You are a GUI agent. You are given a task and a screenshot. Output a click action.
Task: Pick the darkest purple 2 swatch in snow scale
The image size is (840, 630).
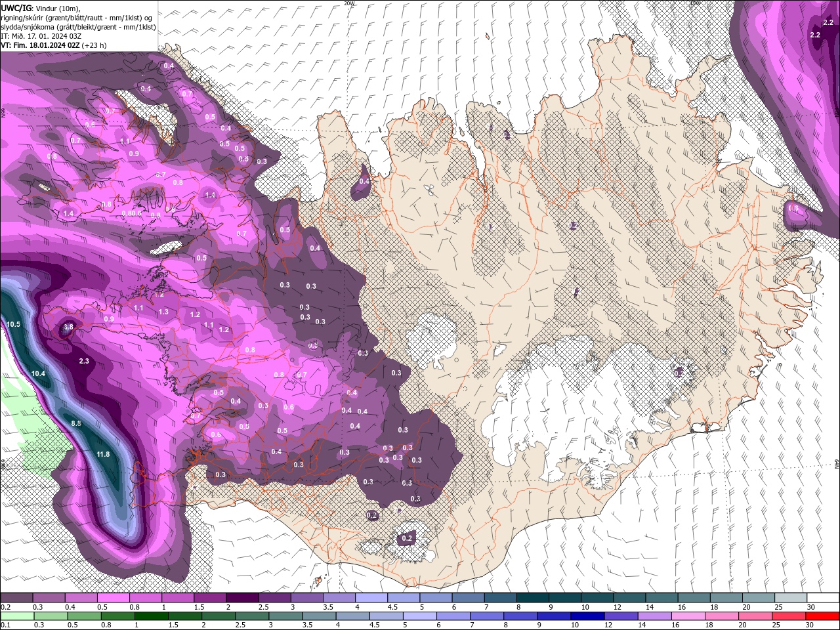click(x=242, y=598)
